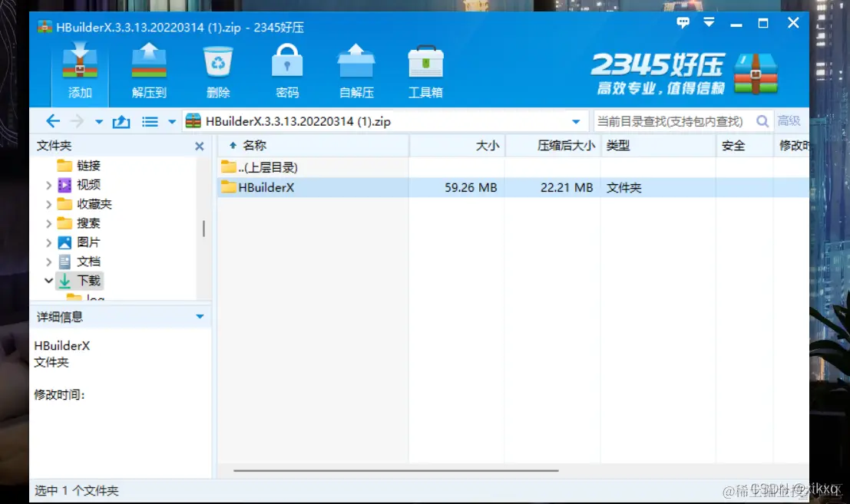Open the 工具箱 (Toolbox) icon
Viewport: 850px width, 504px height.
(x=425, y=71)
